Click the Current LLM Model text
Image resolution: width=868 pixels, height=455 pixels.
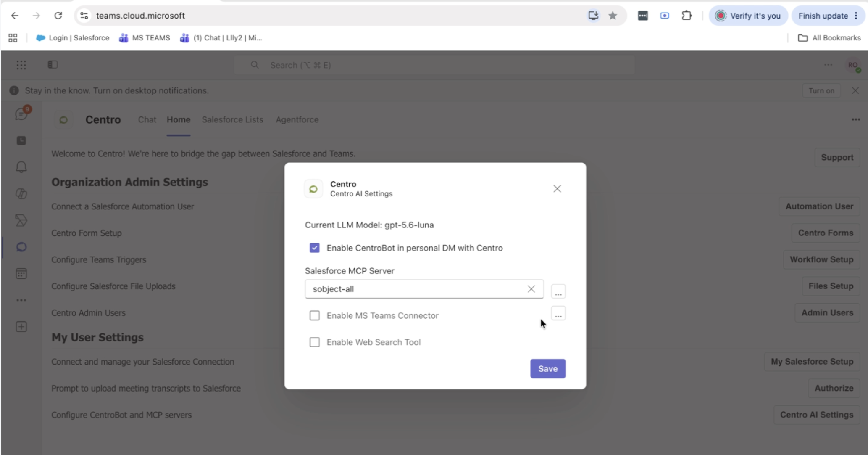369,225
